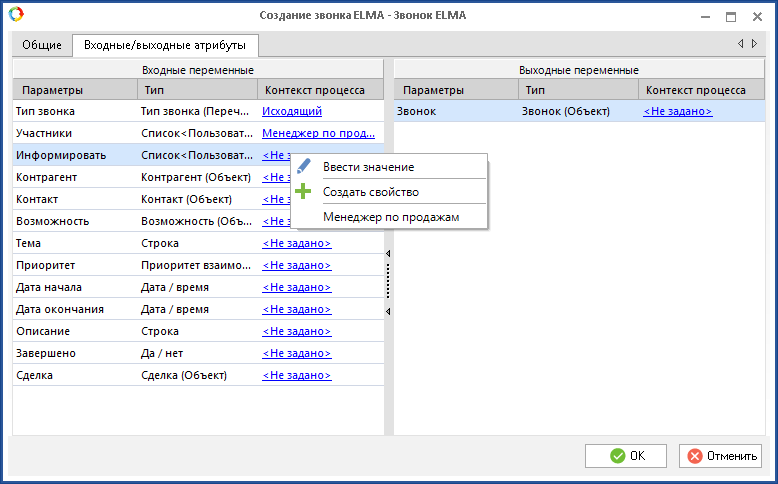The image size is (778, 484).
Task: Switch to the Общие tab
Action: 42,45
